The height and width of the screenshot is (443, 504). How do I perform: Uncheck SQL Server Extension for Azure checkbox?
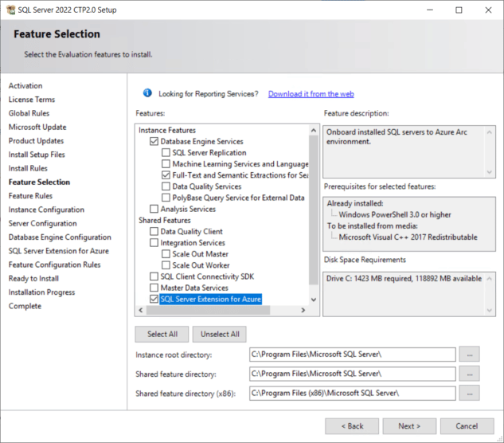(x=154, y=299)
